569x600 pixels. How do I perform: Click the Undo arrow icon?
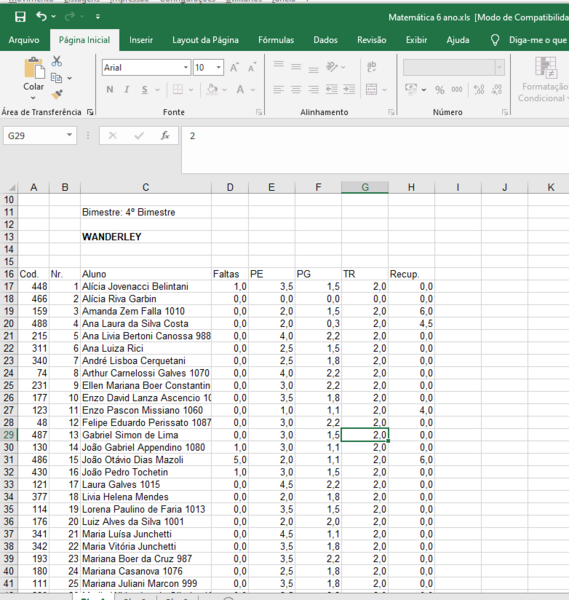[x=41, y=16]
